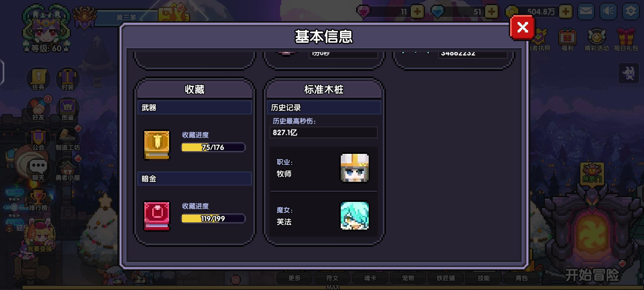
Task: Open the mail envelope icon
Action: click(x=586, y=11)
